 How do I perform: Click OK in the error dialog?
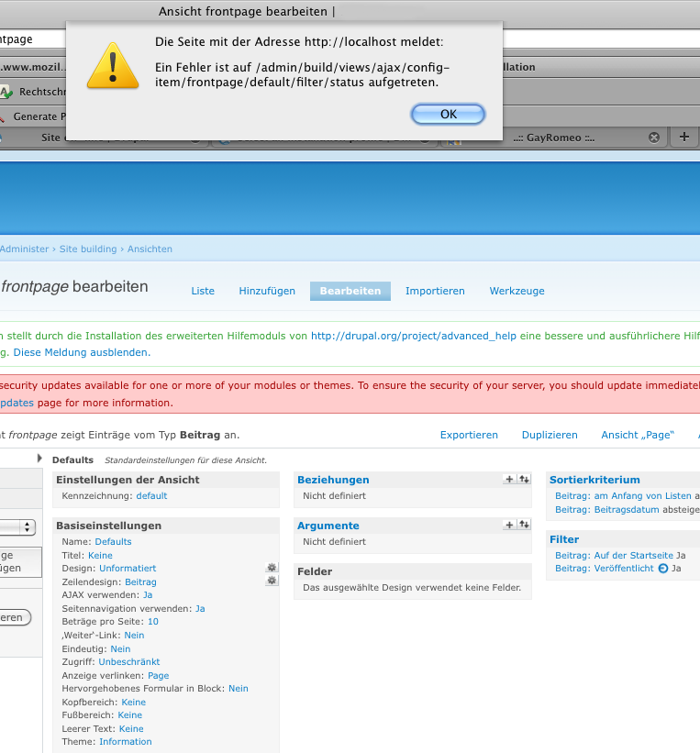point(448,114)
